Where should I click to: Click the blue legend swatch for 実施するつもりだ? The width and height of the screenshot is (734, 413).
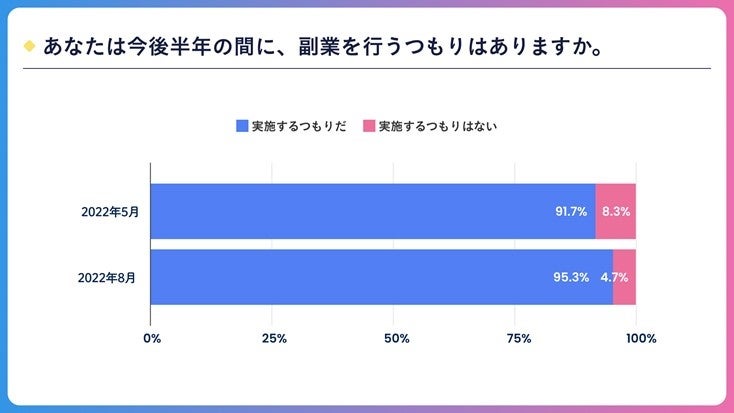(241, 126)
